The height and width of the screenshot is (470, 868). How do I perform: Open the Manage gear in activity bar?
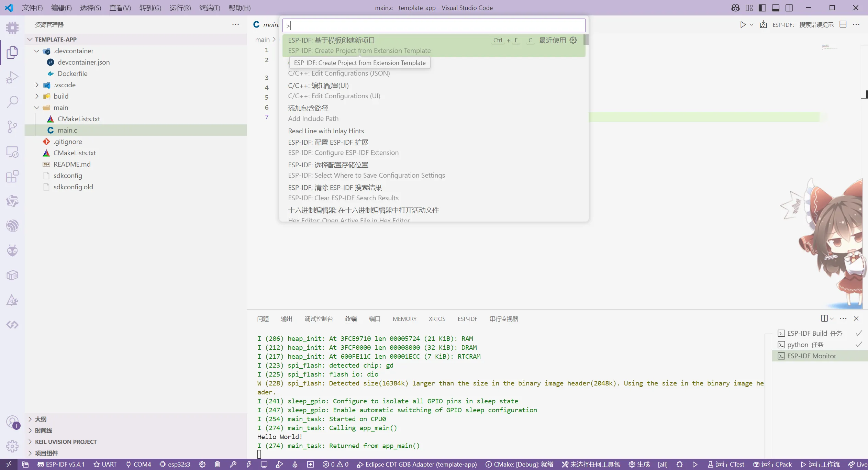[12, 446]
